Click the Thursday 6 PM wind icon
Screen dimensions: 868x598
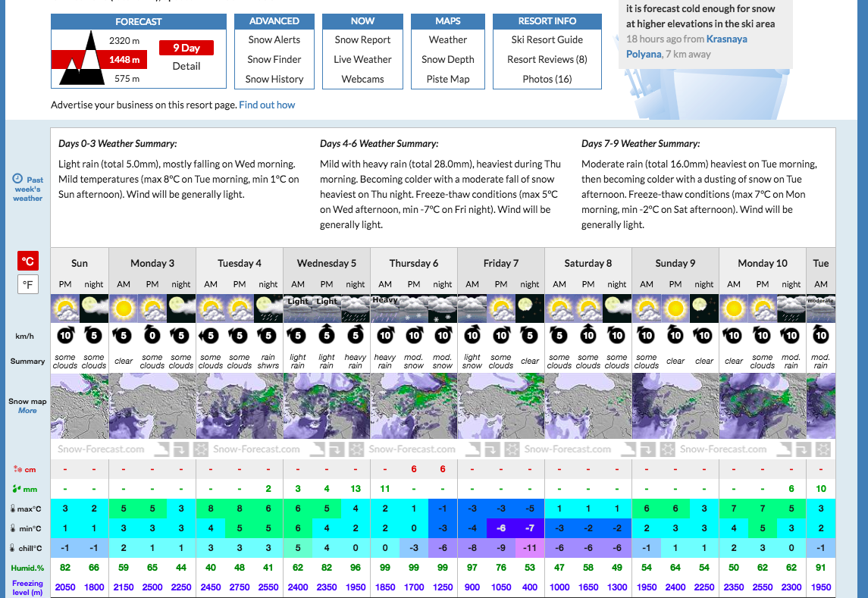[x=414, y=335]
